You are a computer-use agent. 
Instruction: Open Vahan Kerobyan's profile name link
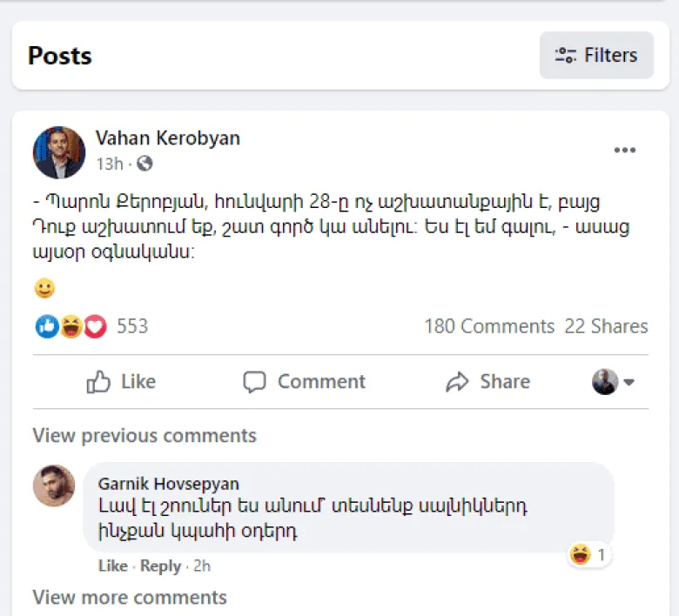pos(168,138)
